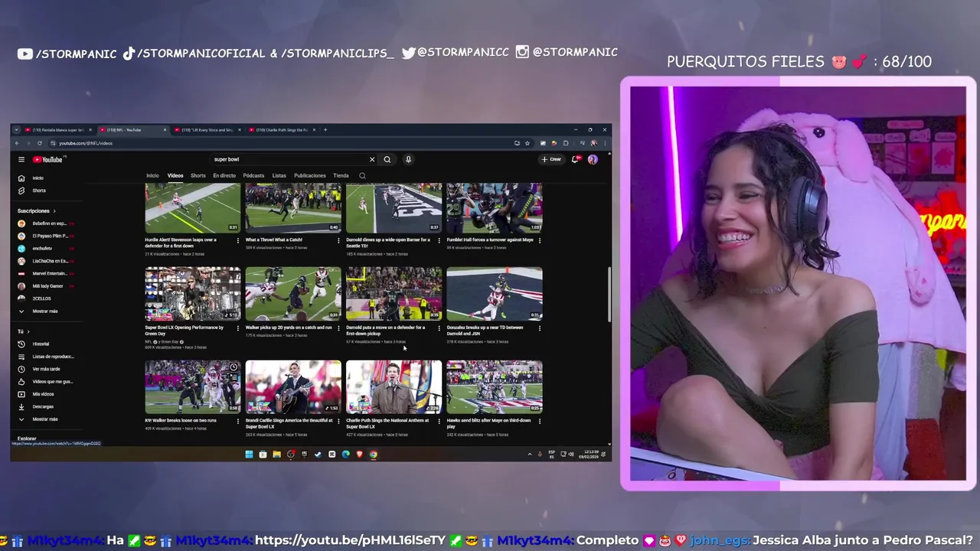The width and height of the screenshot is (980, 551).
Task: Play the Brandi Carlile America the Beautiful thumbnail
Action: click(293, 386)
